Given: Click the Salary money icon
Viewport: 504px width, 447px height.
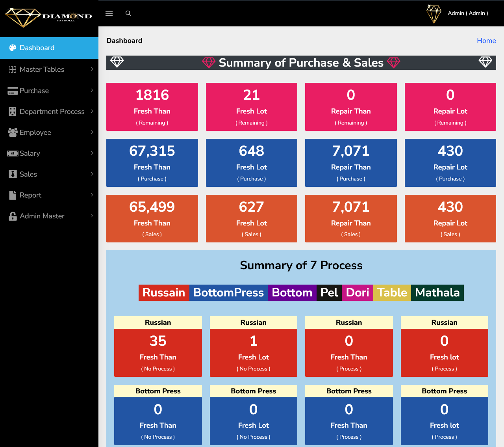Looking at the screenshot, I should (x=13, y=153).
